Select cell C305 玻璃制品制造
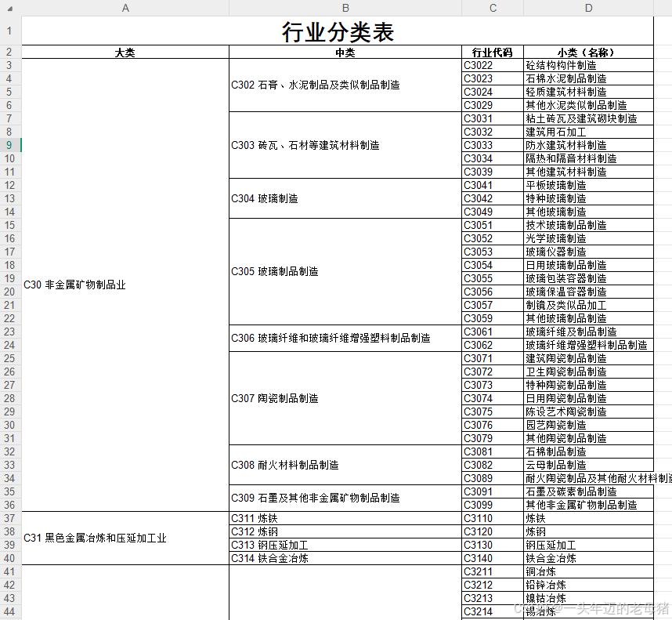 coord(345,271)
